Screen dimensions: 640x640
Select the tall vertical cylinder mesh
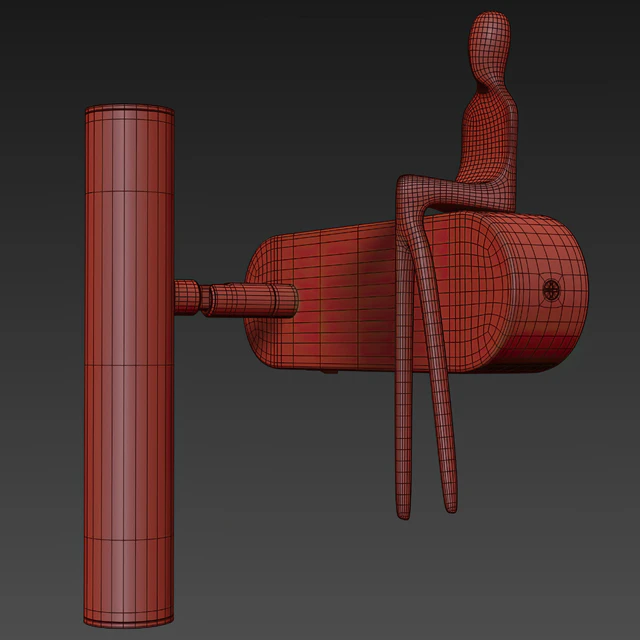(x=129, y=366)
